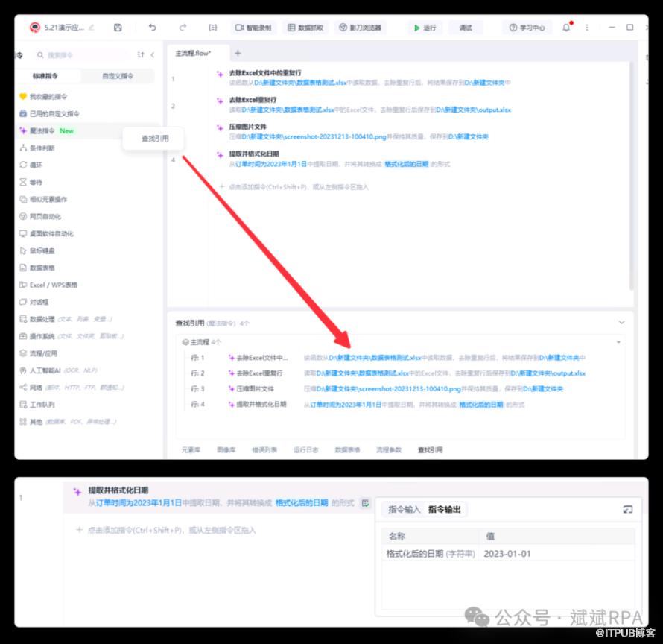This screenshot has height=644, width=663.
Task: Open 循环 command category
Action: coord(31,165)
